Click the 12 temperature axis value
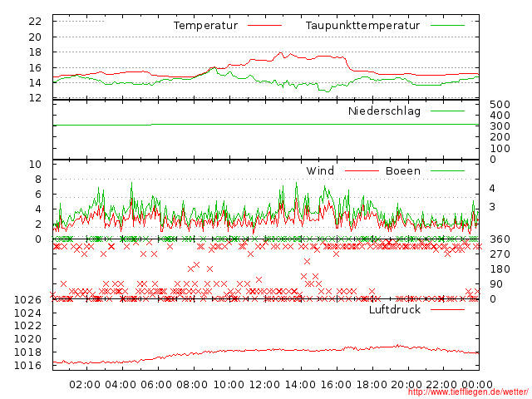 point(35,98)
